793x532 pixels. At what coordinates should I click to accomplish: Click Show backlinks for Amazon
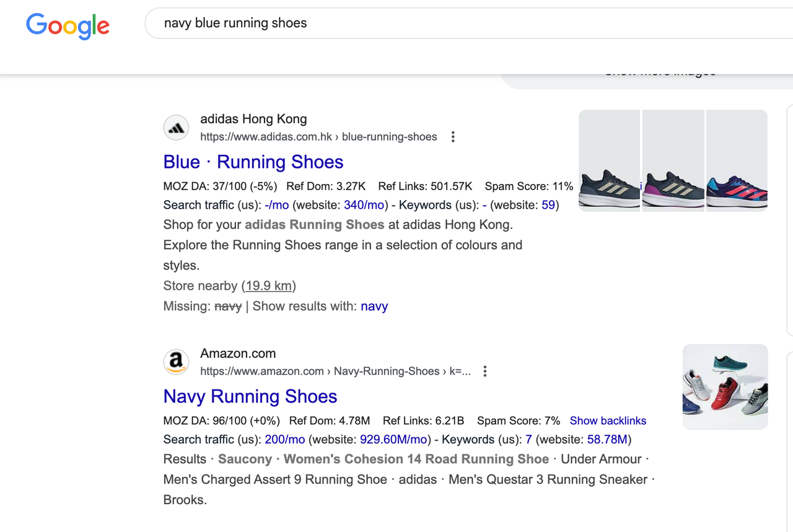(608, 421)
